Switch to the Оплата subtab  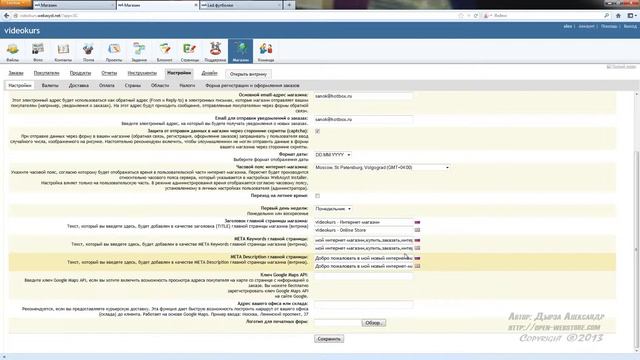tap(107, 85)
